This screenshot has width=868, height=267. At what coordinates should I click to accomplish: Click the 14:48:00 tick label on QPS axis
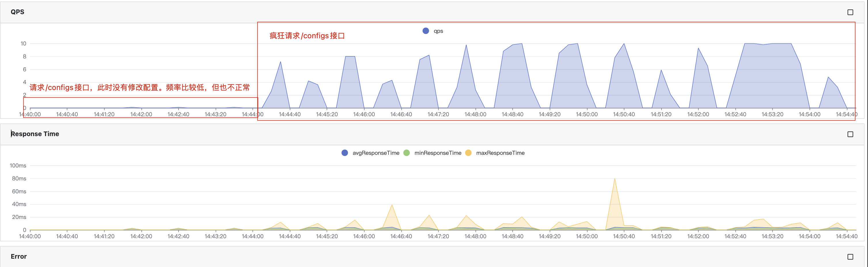click(475, 114)
